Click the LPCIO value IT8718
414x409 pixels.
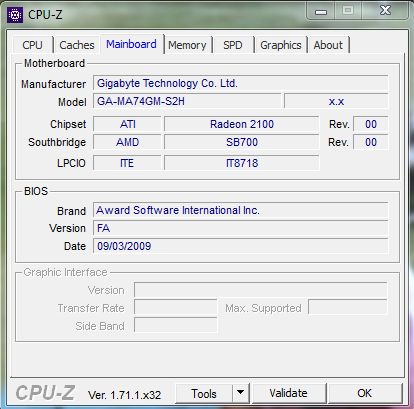pos(242,163)
